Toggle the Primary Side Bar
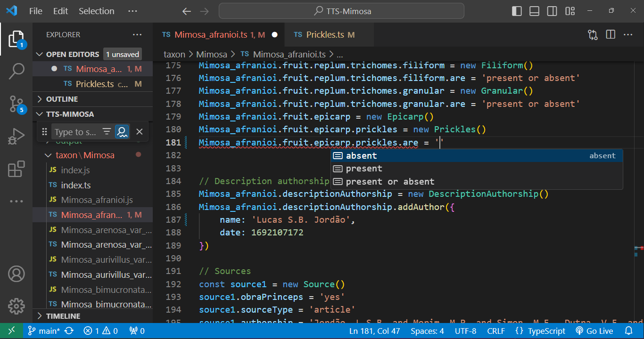This screenshot has height=339, width=644. pyautogui.click(x=517, y=11)
